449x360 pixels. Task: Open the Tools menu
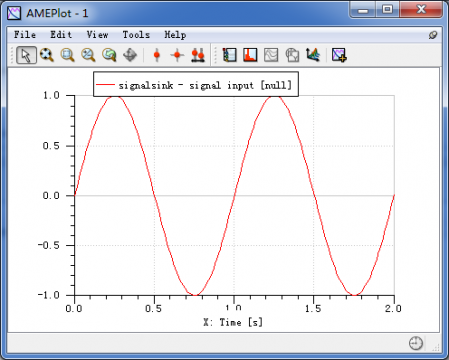click(136, 35)
